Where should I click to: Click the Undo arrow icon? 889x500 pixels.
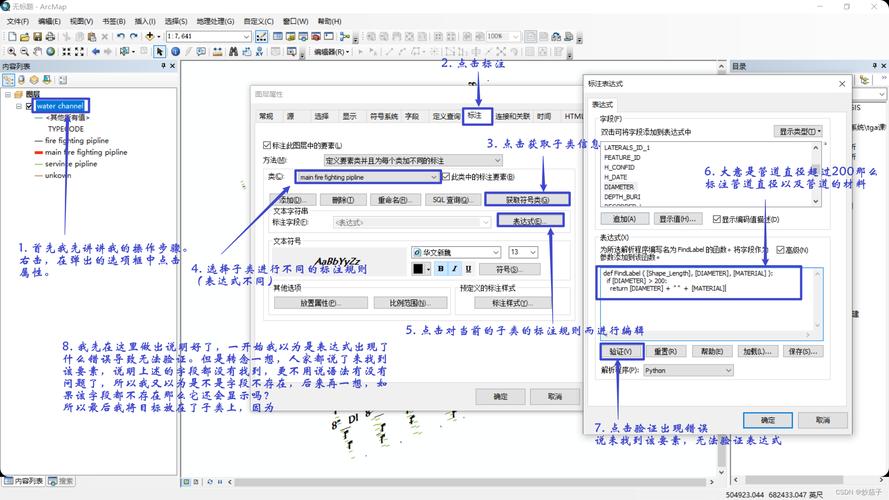click(x=120, y=36)
